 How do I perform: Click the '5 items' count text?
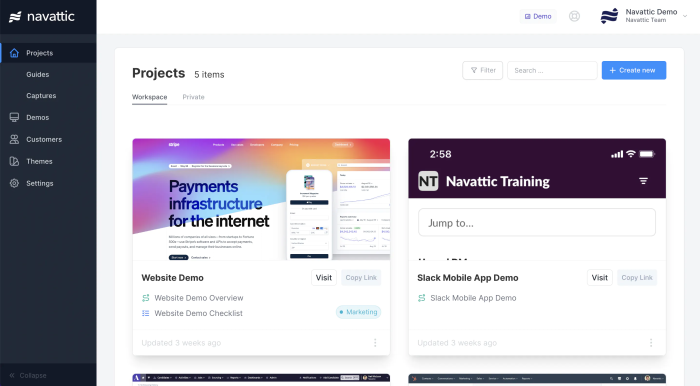(x=209, y=75)
